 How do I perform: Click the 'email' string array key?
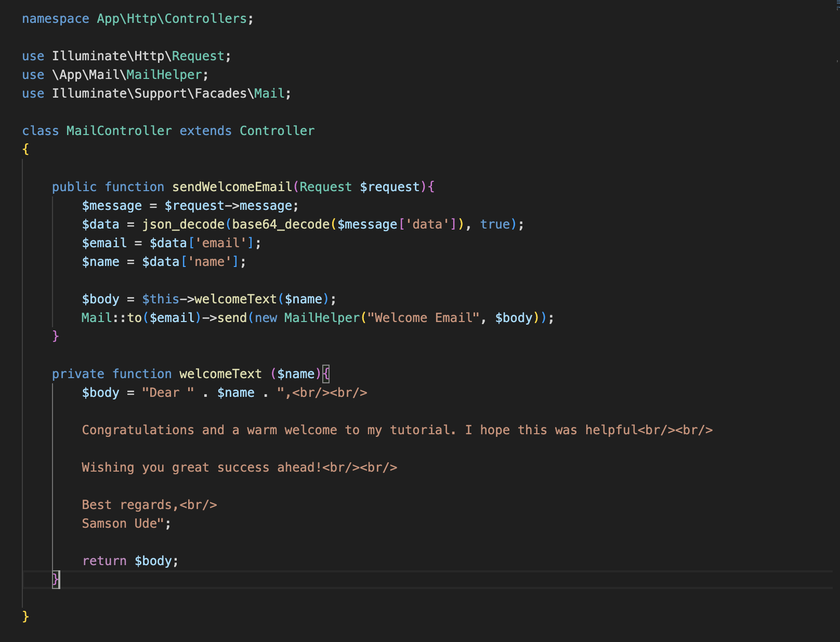tap(220, 243)
